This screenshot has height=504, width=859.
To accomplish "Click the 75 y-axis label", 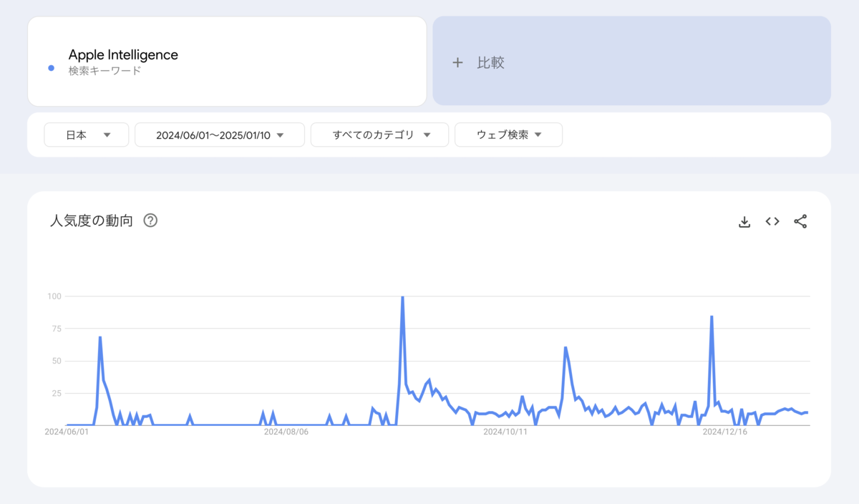I will [58, 329].
